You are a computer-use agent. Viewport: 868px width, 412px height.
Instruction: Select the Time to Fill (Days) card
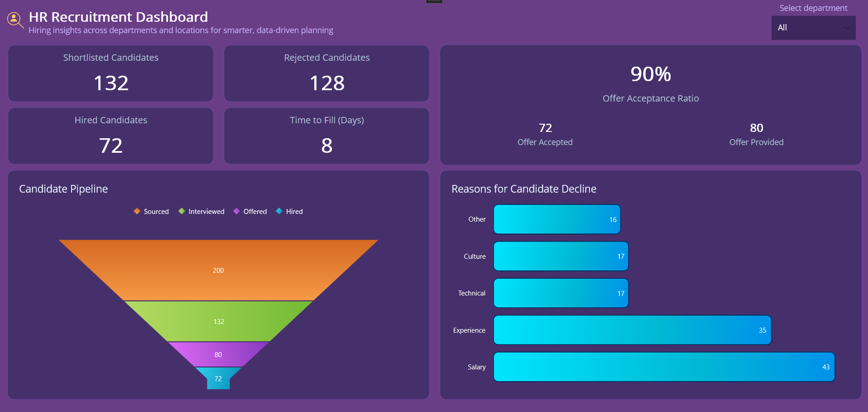pos(326,136)
